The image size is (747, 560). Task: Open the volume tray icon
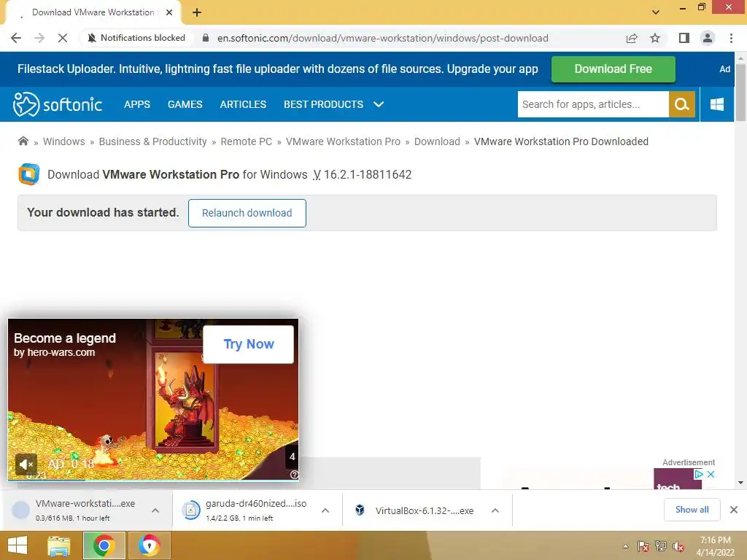point(678,546)
